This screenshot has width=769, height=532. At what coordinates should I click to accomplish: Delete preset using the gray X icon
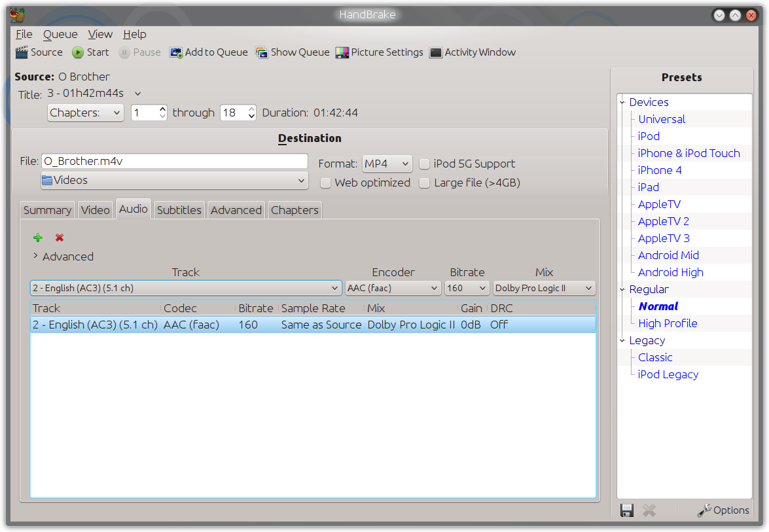coord(649,510)
